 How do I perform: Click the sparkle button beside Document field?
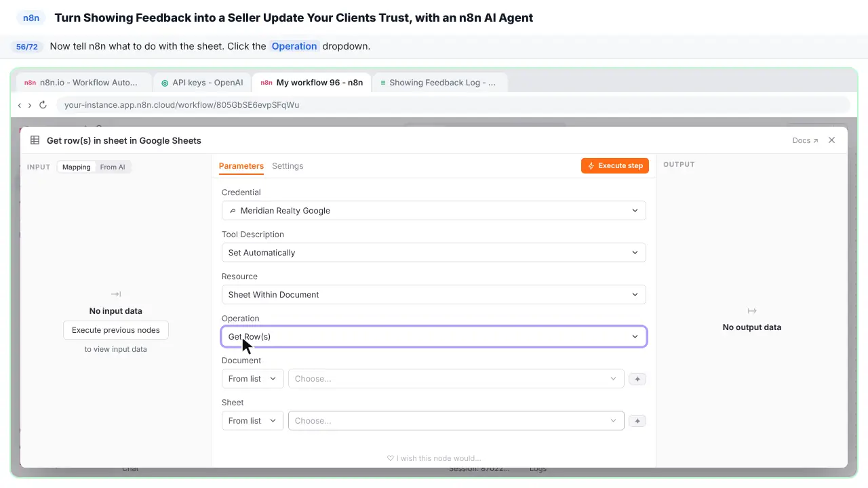(x=637, y=379)
